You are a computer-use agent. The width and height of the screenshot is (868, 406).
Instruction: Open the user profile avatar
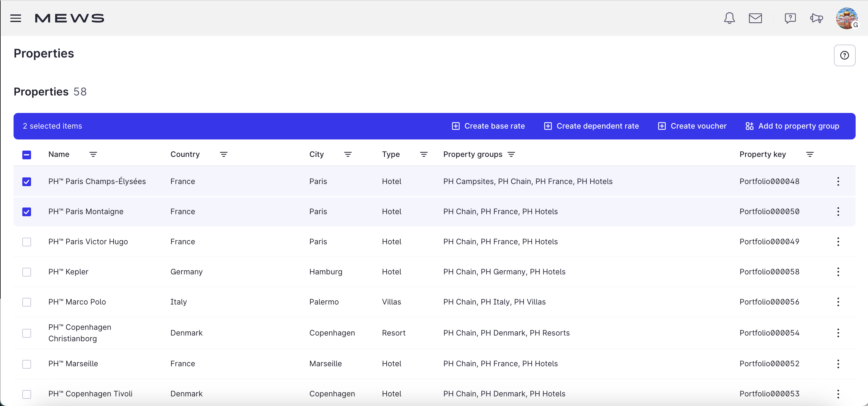point(847,18)
